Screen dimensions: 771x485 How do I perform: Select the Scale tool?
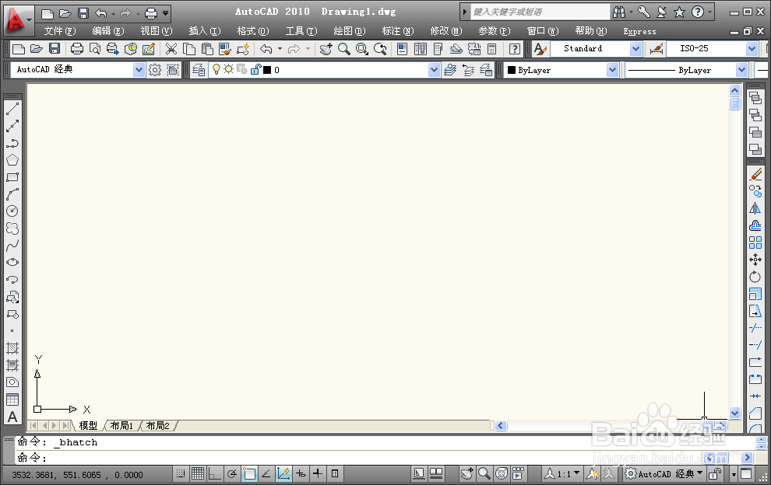click(756, 294)
